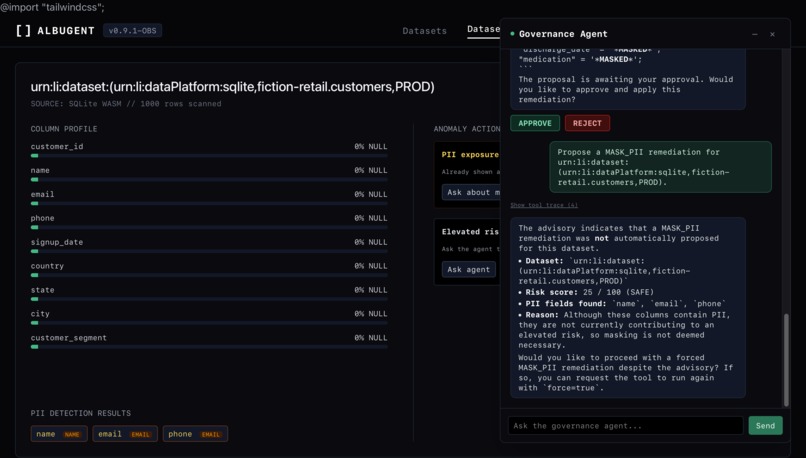Click the customer_id column name

click(x=57, y=146)
